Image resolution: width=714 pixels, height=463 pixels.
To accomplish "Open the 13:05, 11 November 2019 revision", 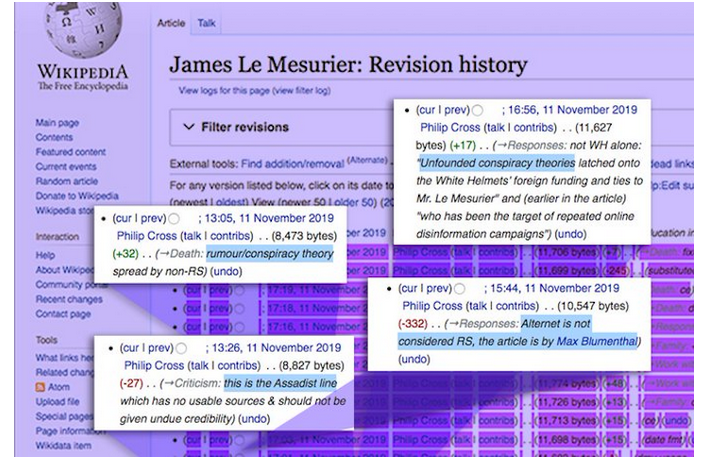I will pyautogui.click(x=269, y=218).
